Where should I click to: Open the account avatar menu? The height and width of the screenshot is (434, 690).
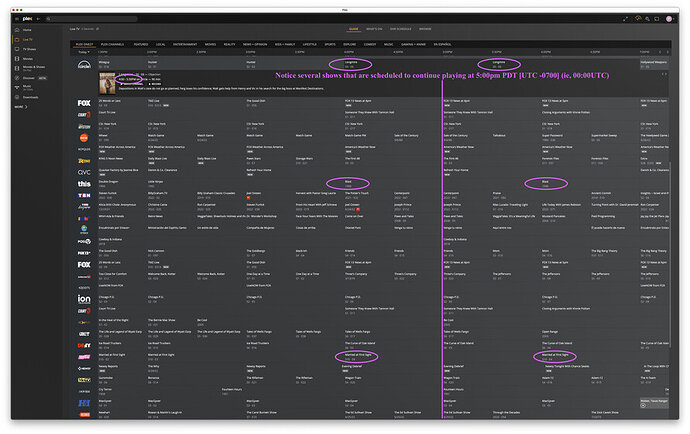pyautogui.click(x=669, y=19)
